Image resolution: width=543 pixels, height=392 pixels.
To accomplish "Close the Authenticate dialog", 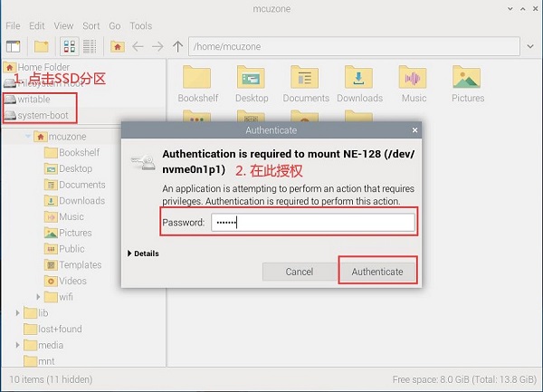I will coord(414,130).
